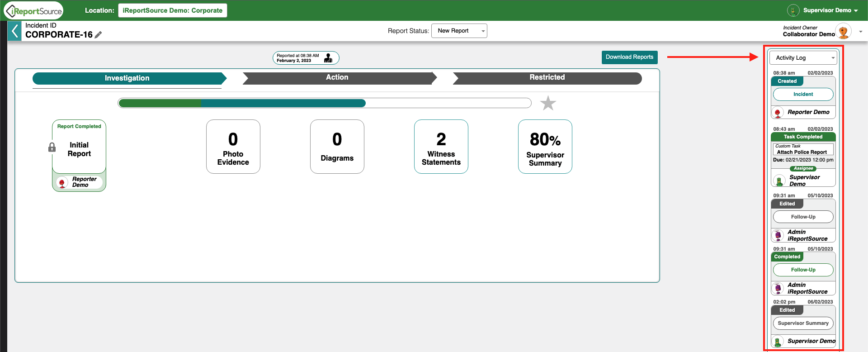Image resolution: width=868 pixels, height=352 pixels.
Task: Click the Supervisor Summary pill in activity log
Action: point(803,323)
